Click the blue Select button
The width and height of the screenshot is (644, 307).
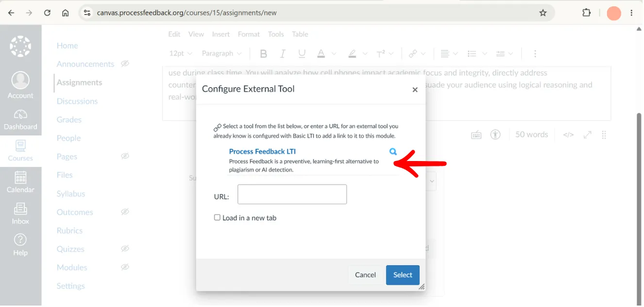[x=403, y=275]
